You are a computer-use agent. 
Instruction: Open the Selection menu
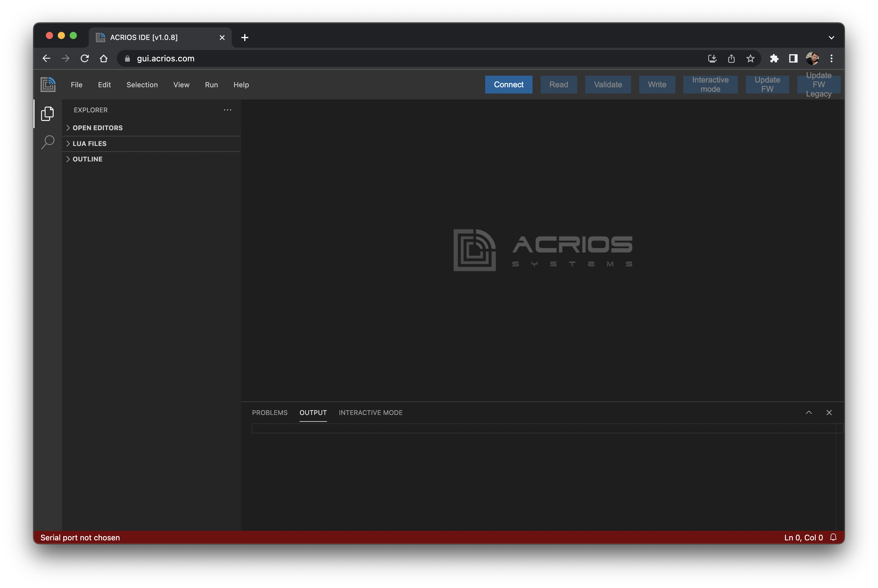pyautogui.click(x=142, y=85)
